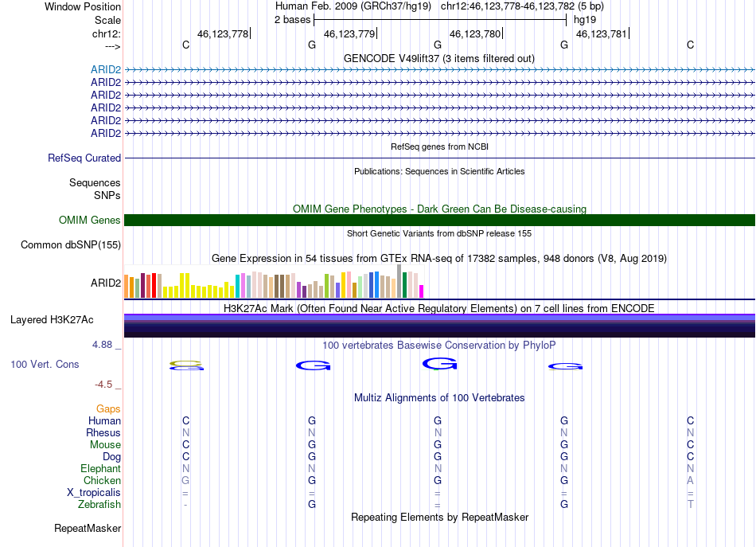Screen dimensions: 756x547
Task: Open the GENCODE V49lift37 track title
Action: [x=438, y=58]
